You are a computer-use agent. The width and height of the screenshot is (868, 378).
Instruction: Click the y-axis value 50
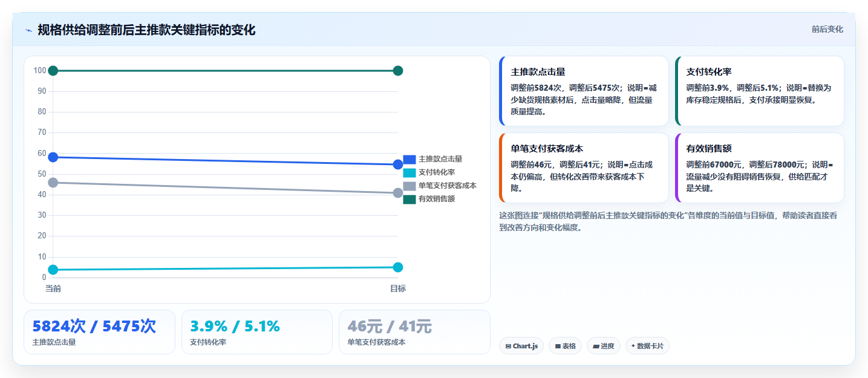coord(42,174)
